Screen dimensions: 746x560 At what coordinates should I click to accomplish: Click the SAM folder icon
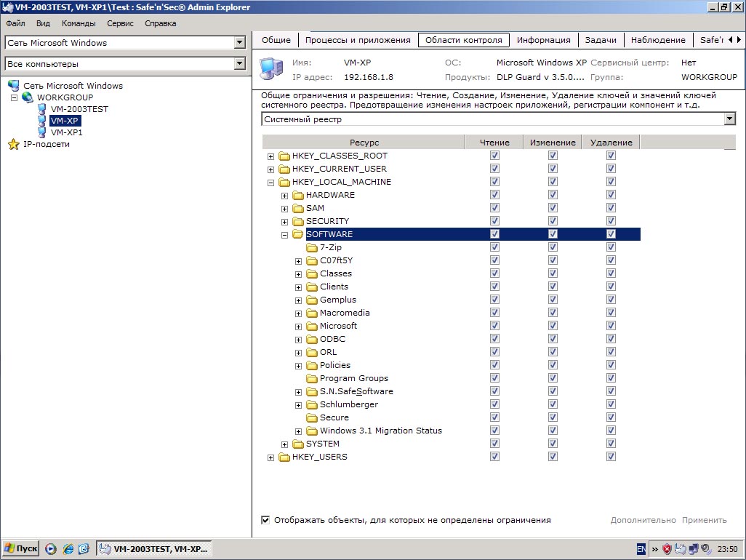298,208
